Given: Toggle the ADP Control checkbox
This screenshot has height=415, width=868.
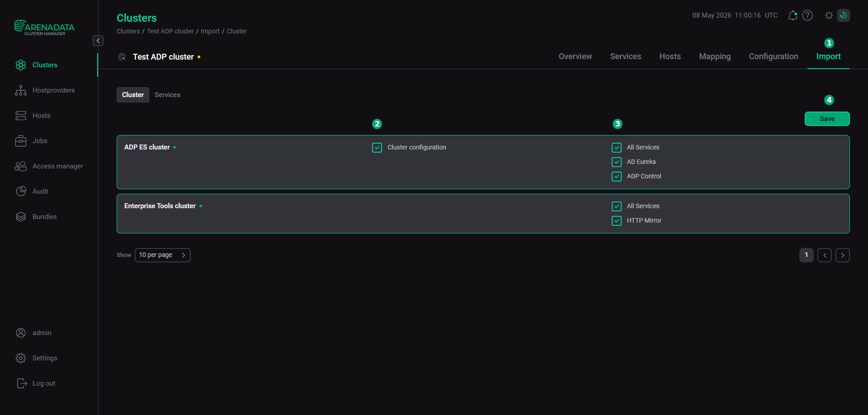Looking at the screenshot, I should [617, 177].
